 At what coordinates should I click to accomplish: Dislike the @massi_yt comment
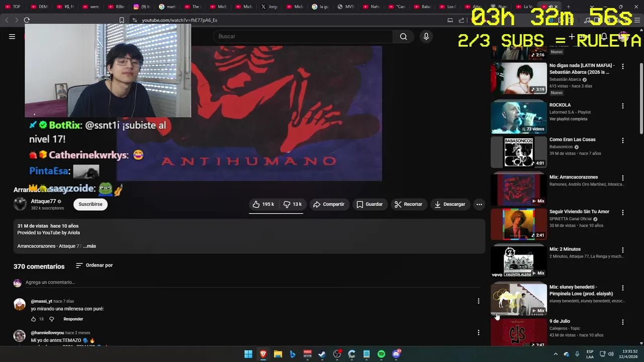point(51,319)
